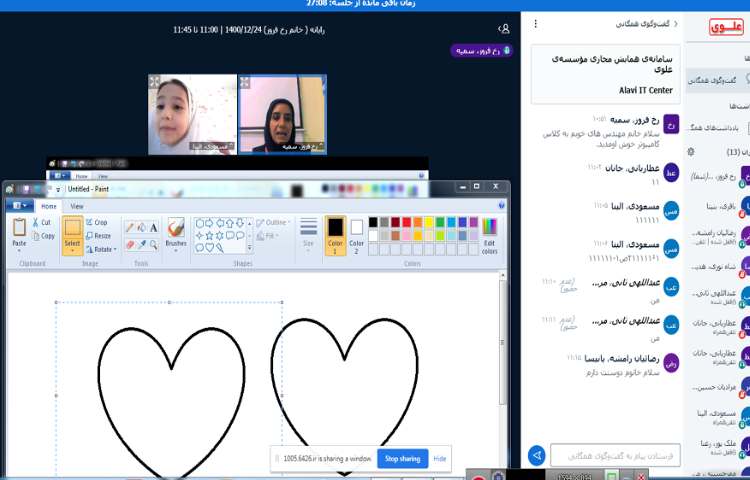Viewport: 750px width, 480px height.
Task: Click the Cut scissors icon
Action: pyautogui.click(x=35, y=222)
